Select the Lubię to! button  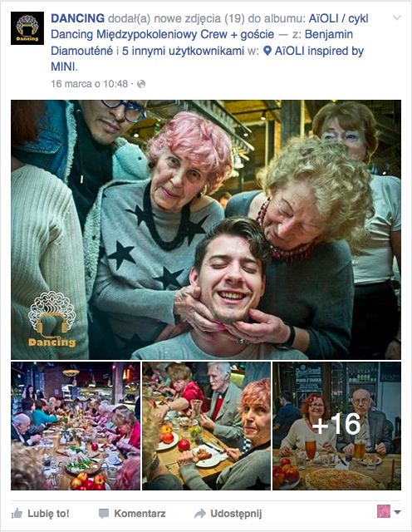[41, 514]
